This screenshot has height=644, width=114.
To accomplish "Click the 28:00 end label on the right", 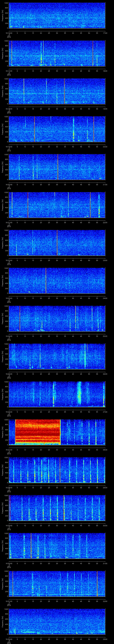I will point(105,450).
